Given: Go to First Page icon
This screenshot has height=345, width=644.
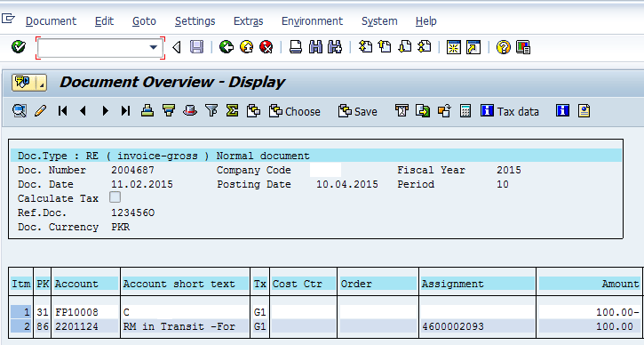Looking at the screenshot, I should click(365, 47).
